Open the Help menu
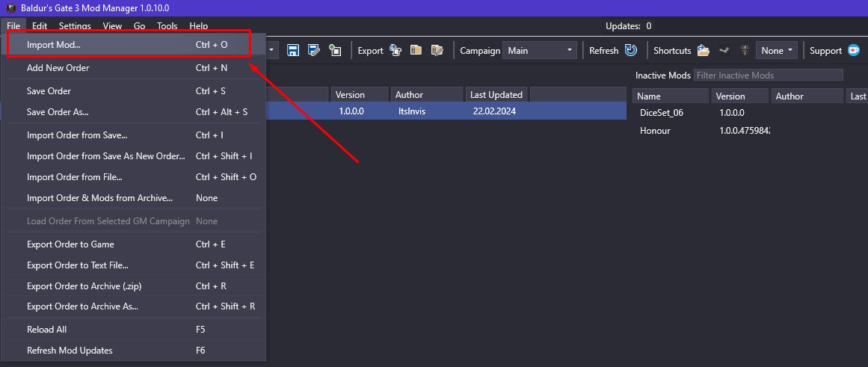Image resolution: width=868 pixels, height=367 pixels. coord(199,26)
